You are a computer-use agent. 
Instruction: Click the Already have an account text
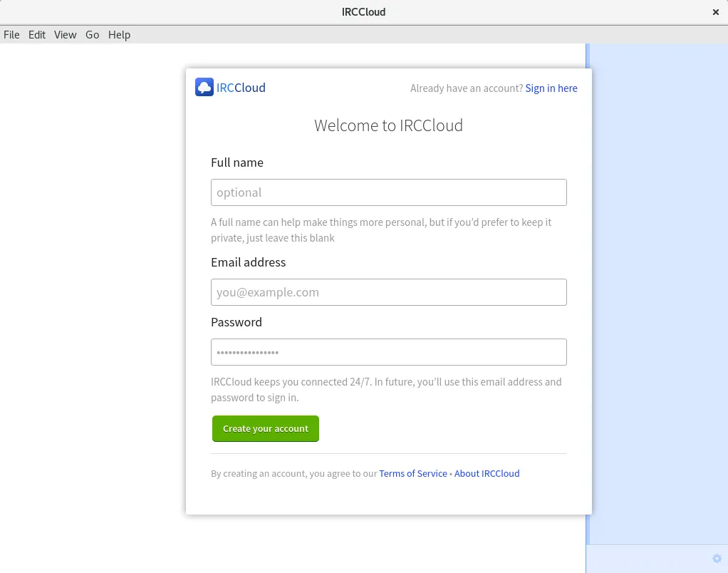[x=467, y=88]
